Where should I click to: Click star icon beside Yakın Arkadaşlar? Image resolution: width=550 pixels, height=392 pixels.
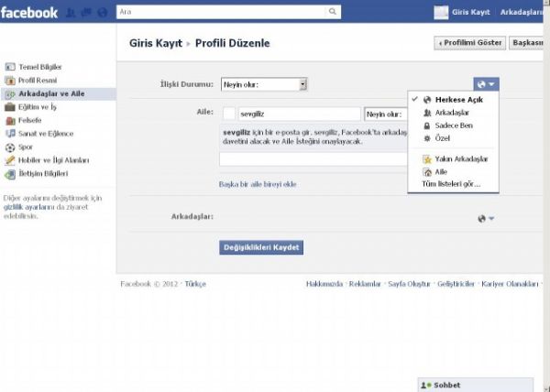pos(427,159)
